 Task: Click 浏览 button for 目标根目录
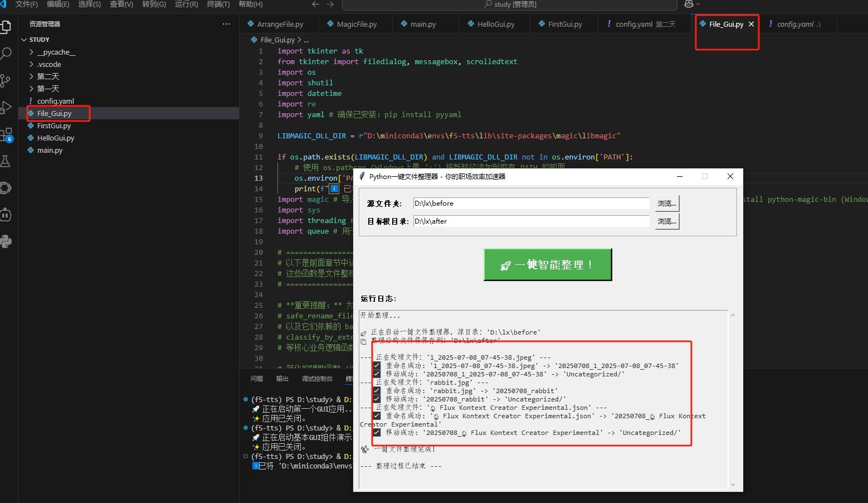click(x=667, y=221)
